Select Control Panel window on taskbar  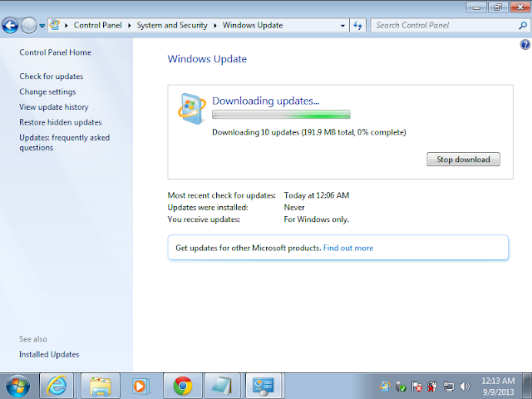[x=264, y=386]
